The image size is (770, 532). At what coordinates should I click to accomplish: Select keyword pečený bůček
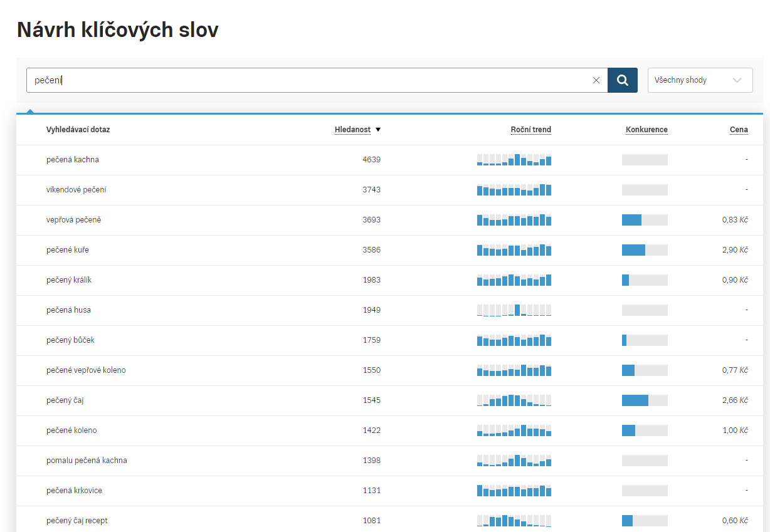click(x=70, y=340)
